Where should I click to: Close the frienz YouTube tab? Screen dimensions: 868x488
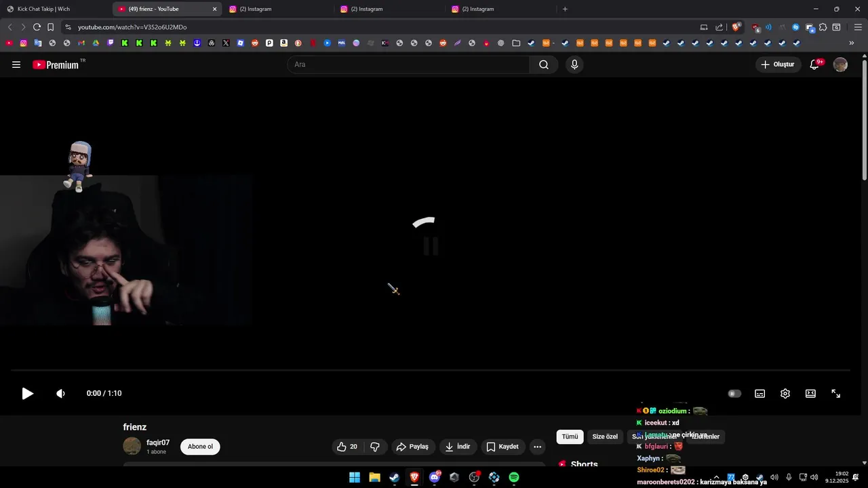pos(215,9)
